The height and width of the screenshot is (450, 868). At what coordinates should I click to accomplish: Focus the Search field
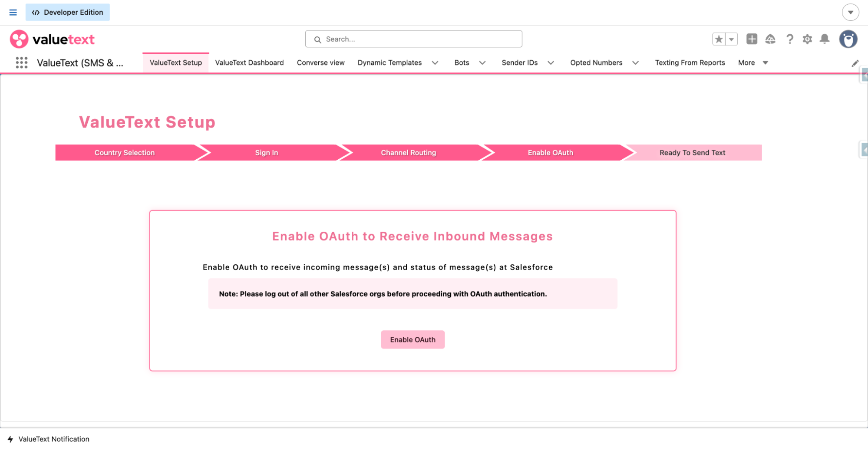413,39
